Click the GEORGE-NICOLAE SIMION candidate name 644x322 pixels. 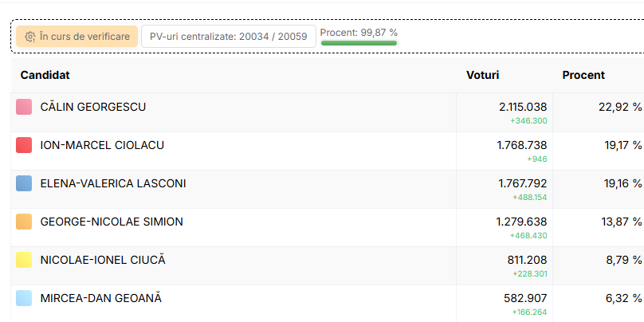click(x=112, y=222)
